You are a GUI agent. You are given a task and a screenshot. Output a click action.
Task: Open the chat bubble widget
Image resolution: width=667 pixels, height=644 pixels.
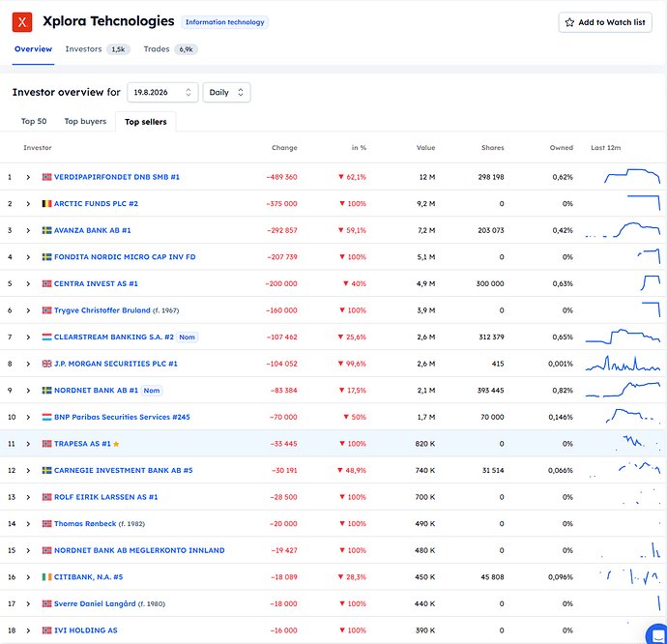pos(657,635)
